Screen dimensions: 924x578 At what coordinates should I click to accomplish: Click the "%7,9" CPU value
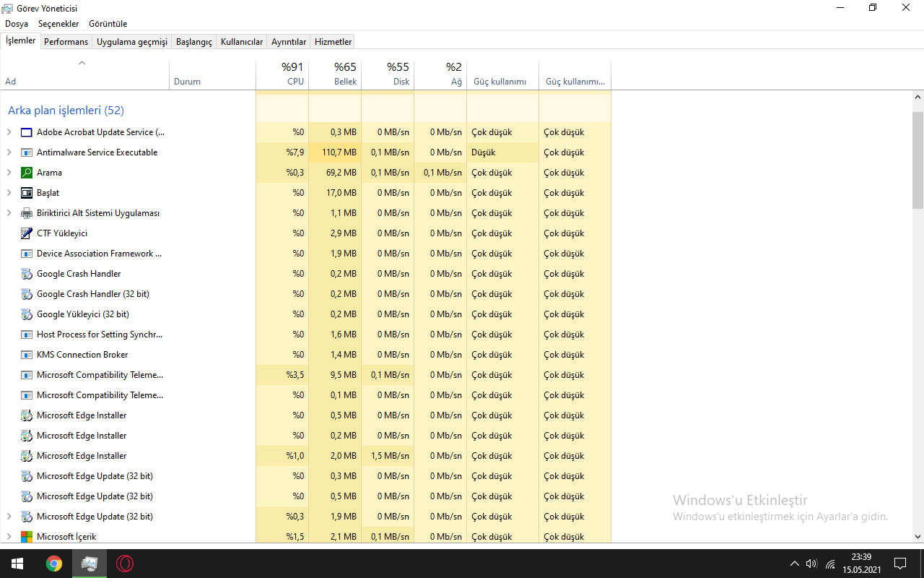click(295, 152)
